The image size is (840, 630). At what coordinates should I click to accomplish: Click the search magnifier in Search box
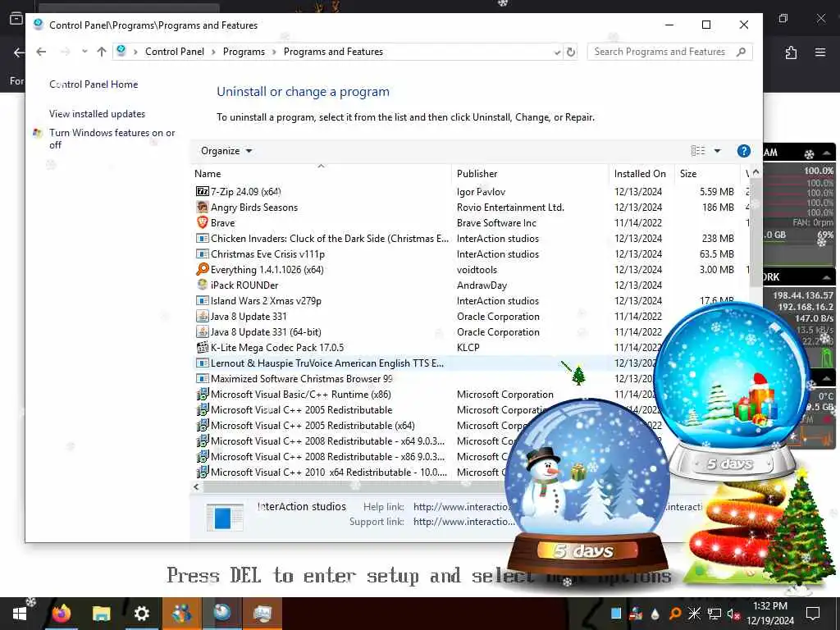(741, 52)
